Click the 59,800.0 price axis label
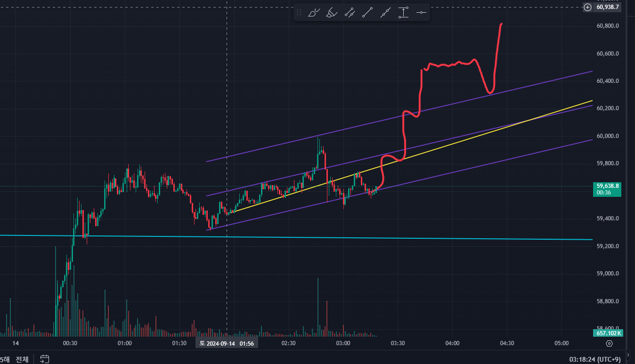This screenshot has height=364, width=635. tap(608, 163)
